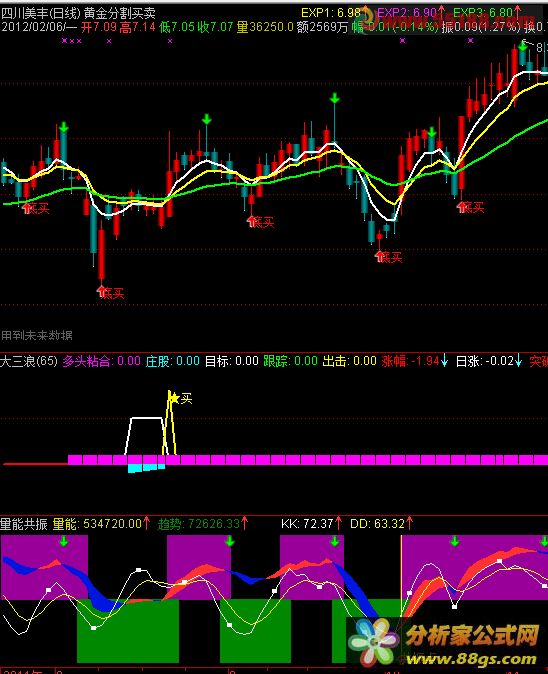The image size is (548, 674).
Task: Click the opening price 开7.09
Action: point(99,28)
